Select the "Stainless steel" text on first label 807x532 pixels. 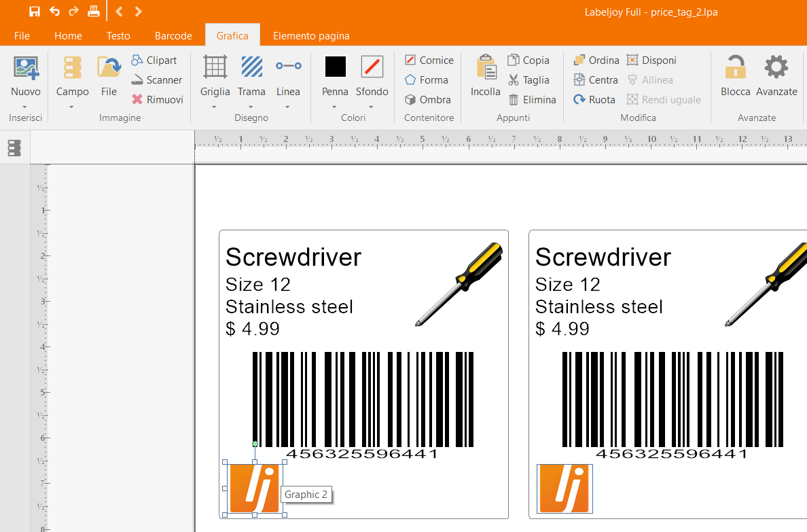tap(289, 307)
